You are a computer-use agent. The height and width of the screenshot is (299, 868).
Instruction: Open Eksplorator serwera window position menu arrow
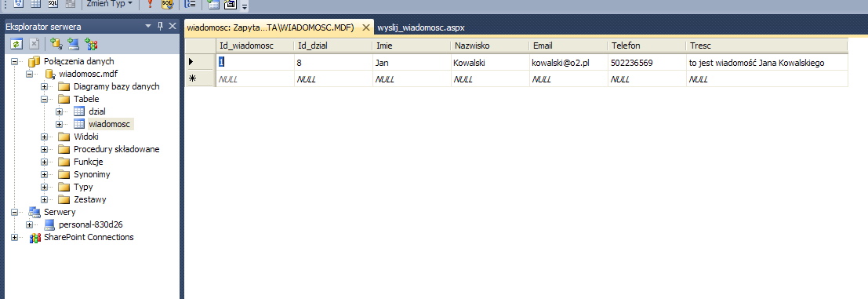(x=148, y=26)
